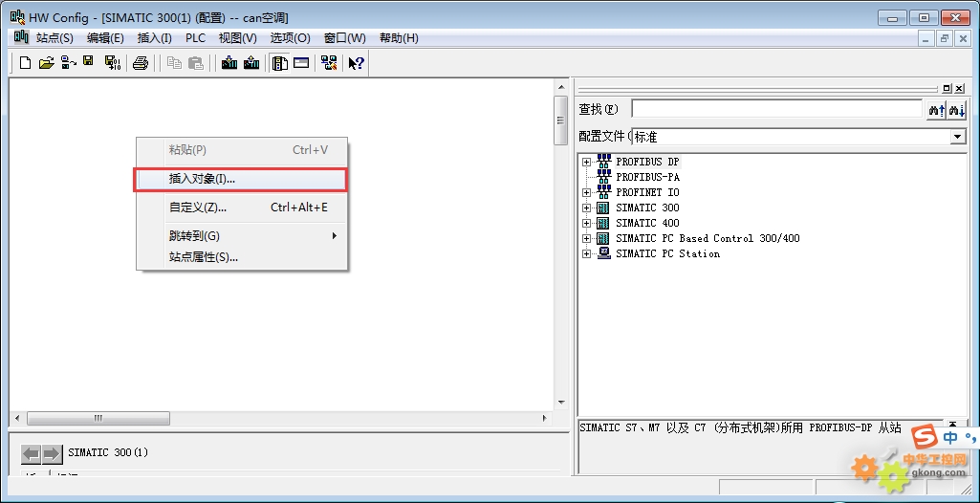Image resolution: width=980 pixels, height=503 pixels.
Task: Choose 站点属性(S)... from the context menu
Action: tap(242, 257)
